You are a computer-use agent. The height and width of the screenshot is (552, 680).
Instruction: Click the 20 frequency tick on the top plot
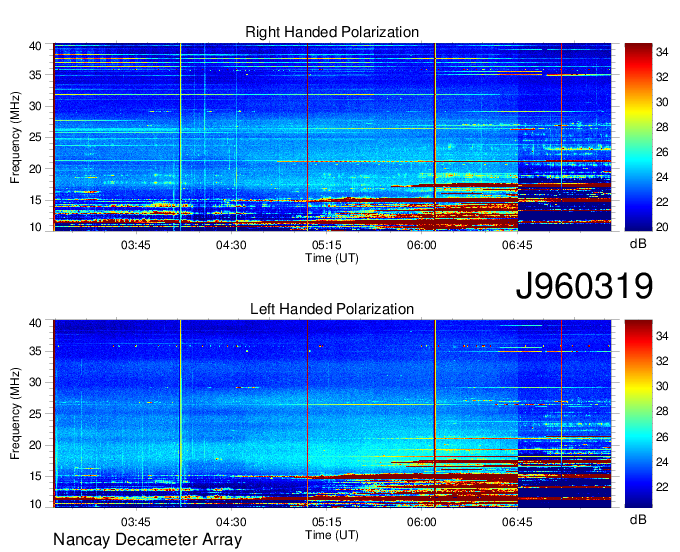35,169
